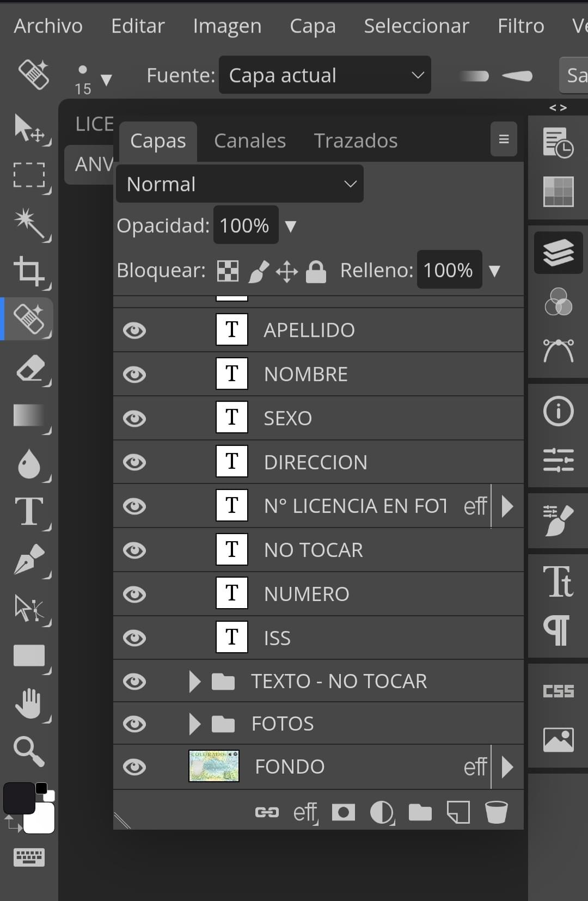Viewport: 588px width, 901px height.
Task: Expand effects on N° LICENCIA layer
Action: pyautogui.click(x=507, y=506)
